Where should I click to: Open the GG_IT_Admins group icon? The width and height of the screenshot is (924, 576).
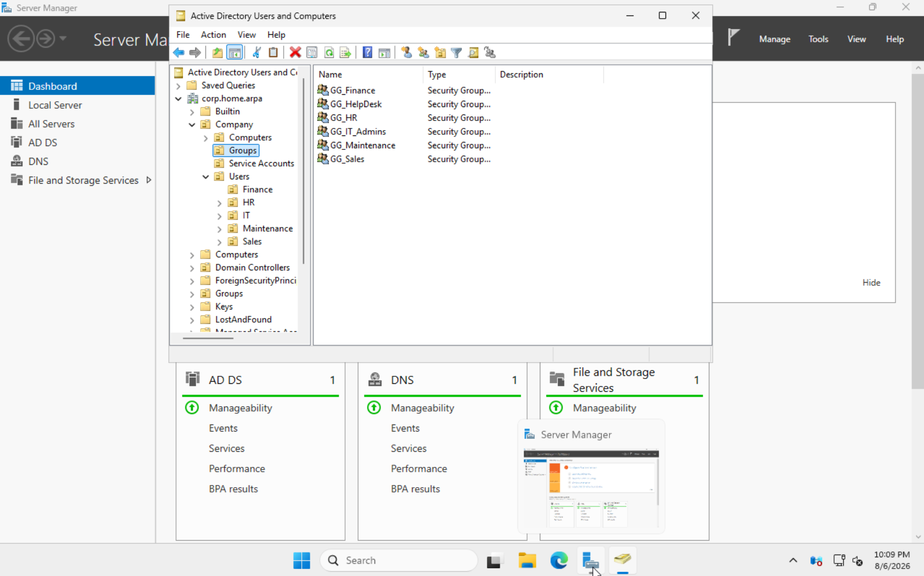(323, 131)
